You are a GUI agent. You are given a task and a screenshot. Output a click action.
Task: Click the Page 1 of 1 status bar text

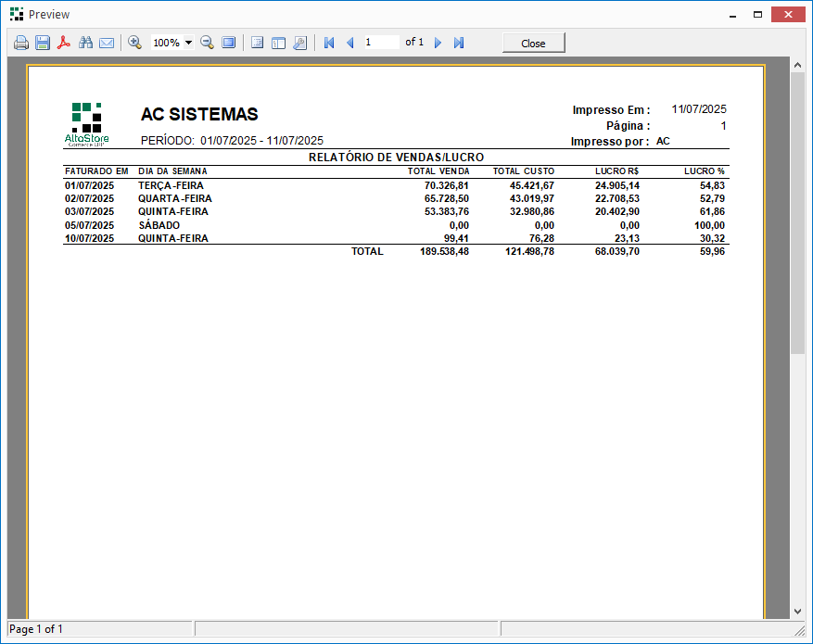(x=36, y=629)
